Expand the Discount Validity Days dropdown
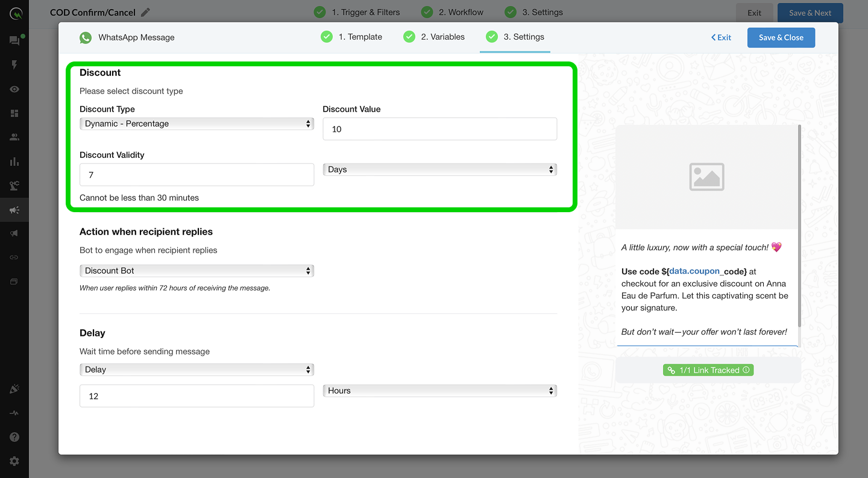This screenshot has width=868, height=478. (x=439, y=169)
